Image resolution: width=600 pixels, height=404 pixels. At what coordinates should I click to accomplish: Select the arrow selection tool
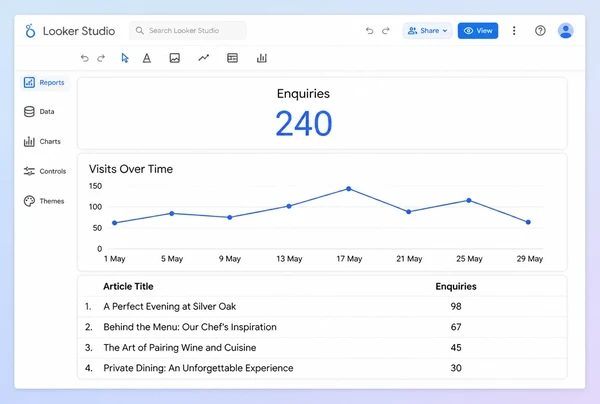pos(125,58)
